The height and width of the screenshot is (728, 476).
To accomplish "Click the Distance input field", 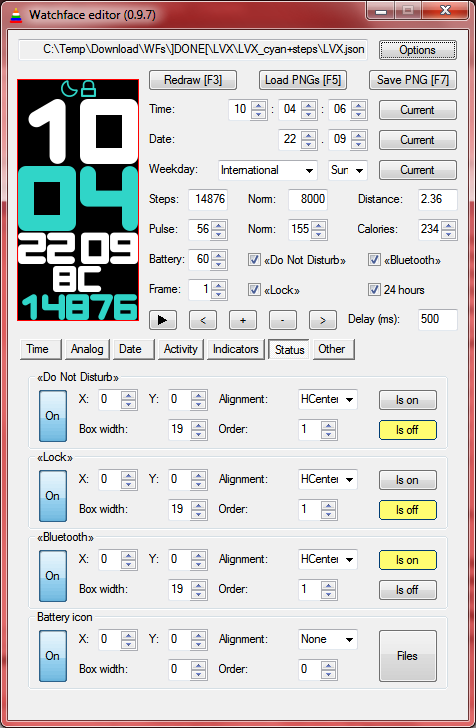I will 437,199.
